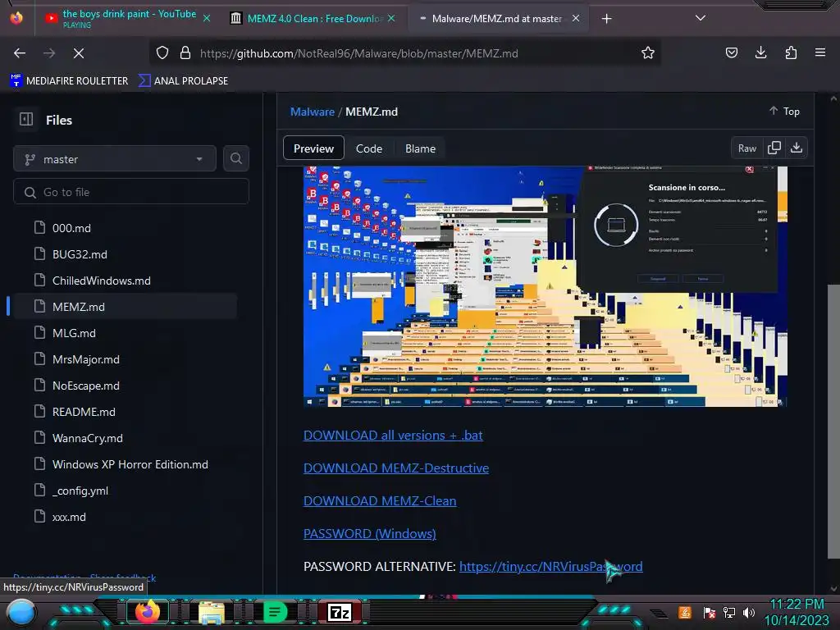Screen dimensions: 840x630
Task: Open WannaCry.md in file tree
Action: tap(87, 438)
